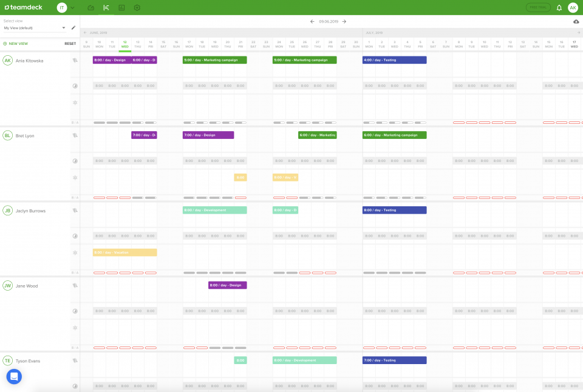Reset the view filters
583x392 pixels.
70,44
